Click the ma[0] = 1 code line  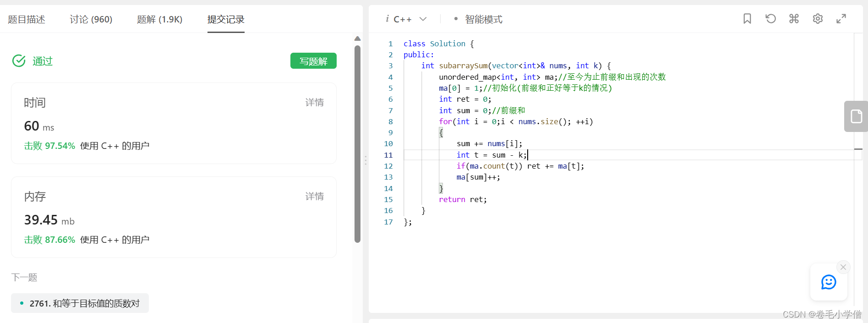(x=525, y=88)
